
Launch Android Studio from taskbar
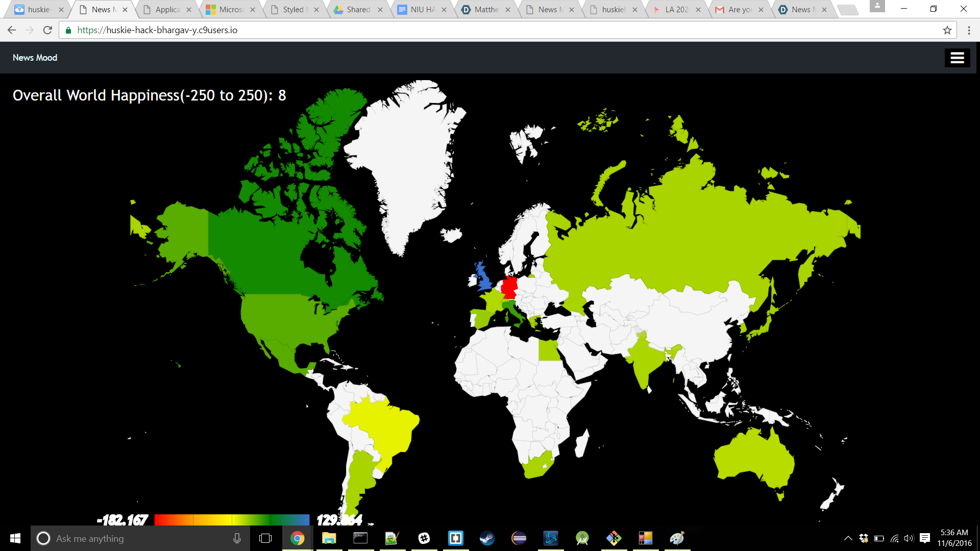point(582,538)
